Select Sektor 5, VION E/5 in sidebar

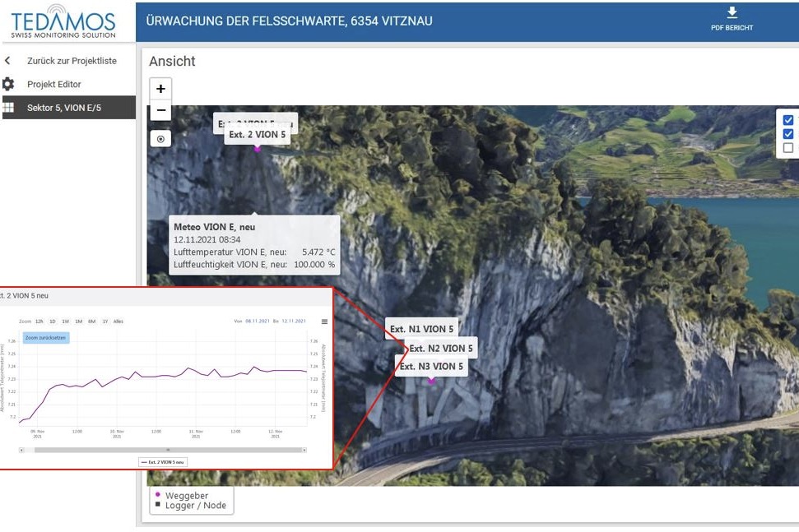64,108
